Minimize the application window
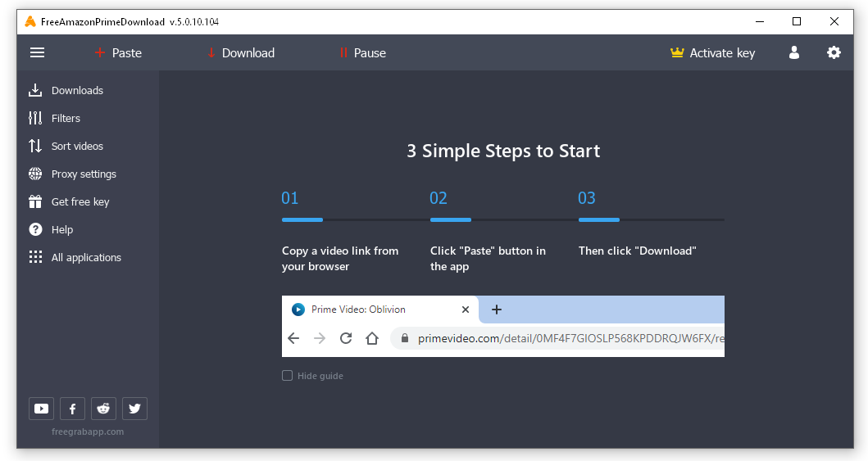The width and height of the screenshot is (868, 461). (760, 21)
